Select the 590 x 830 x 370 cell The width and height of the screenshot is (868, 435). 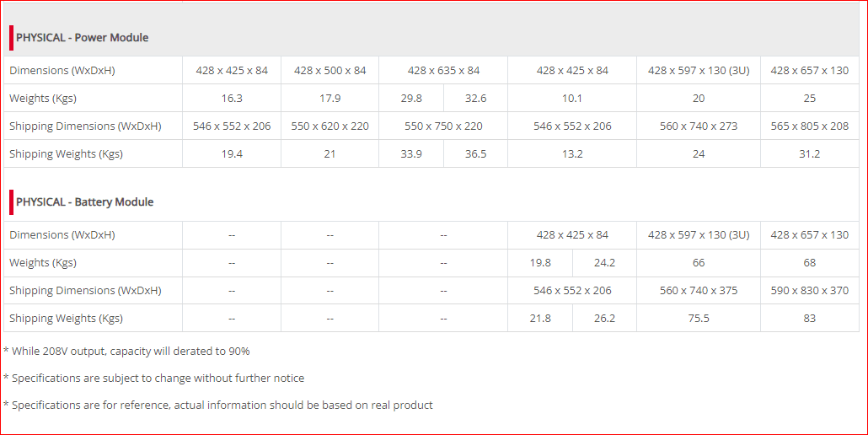(x=810, y=291)
